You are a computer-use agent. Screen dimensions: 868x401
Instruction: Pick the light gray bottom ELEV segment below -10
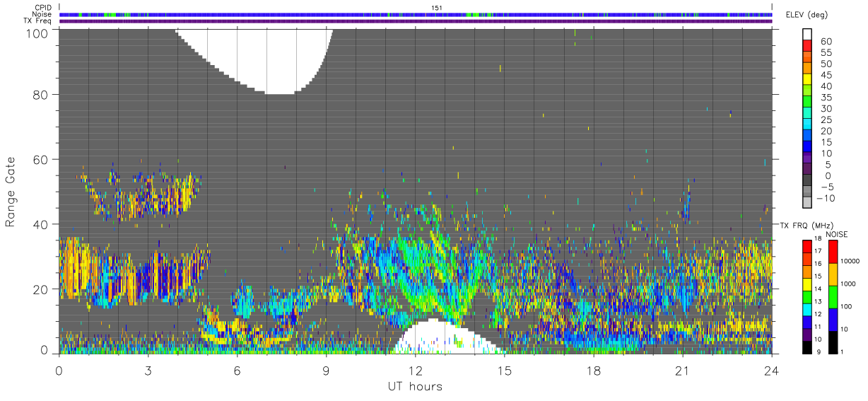[x=808, y=203]
